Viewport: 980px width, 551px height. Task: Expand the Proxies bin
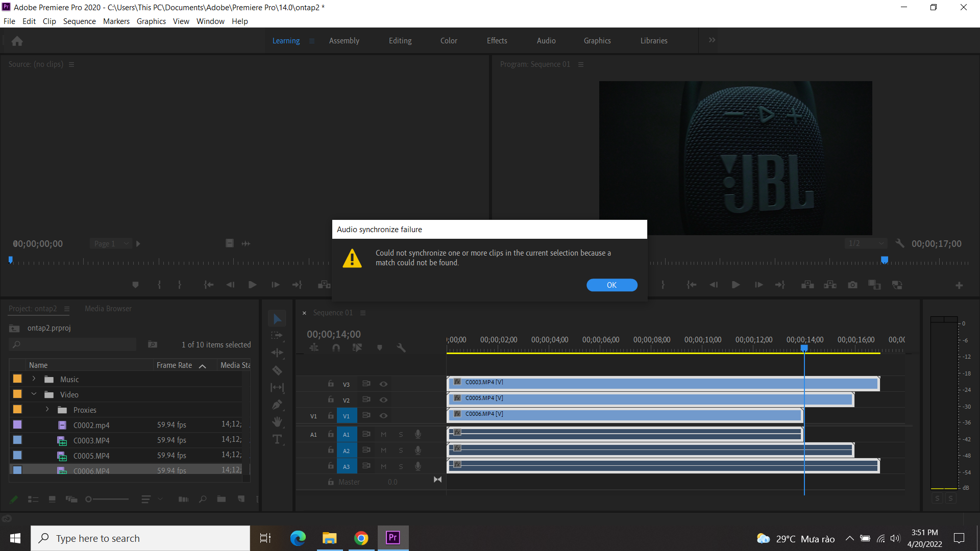tap(47, 409)
